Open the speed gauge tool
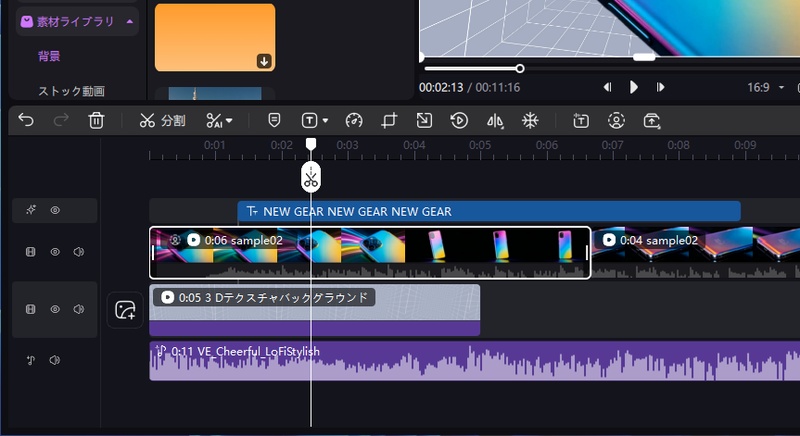800x436 pixels. pyautogui.click(x=354, y=121)
